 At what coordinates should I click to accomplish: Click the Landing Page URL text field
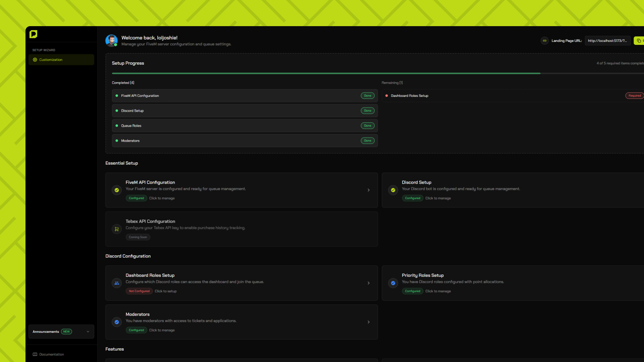[607, 41]
